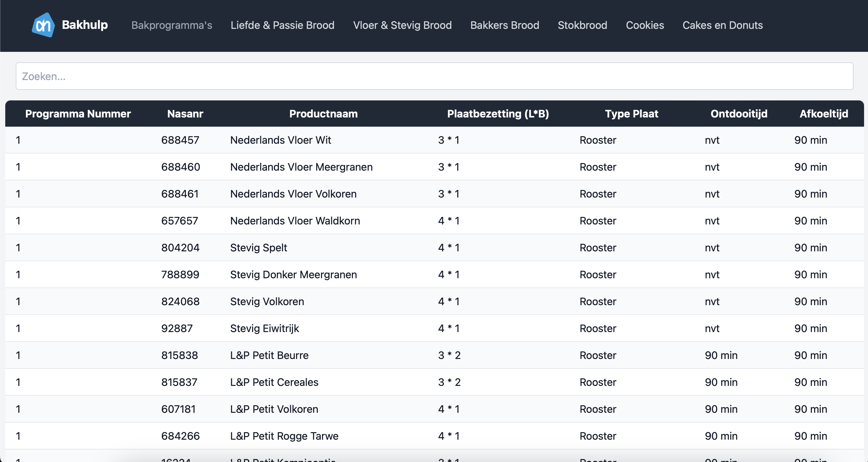
Task: Go to Liefde & Passie Brood page
Action: coord(282,25)
